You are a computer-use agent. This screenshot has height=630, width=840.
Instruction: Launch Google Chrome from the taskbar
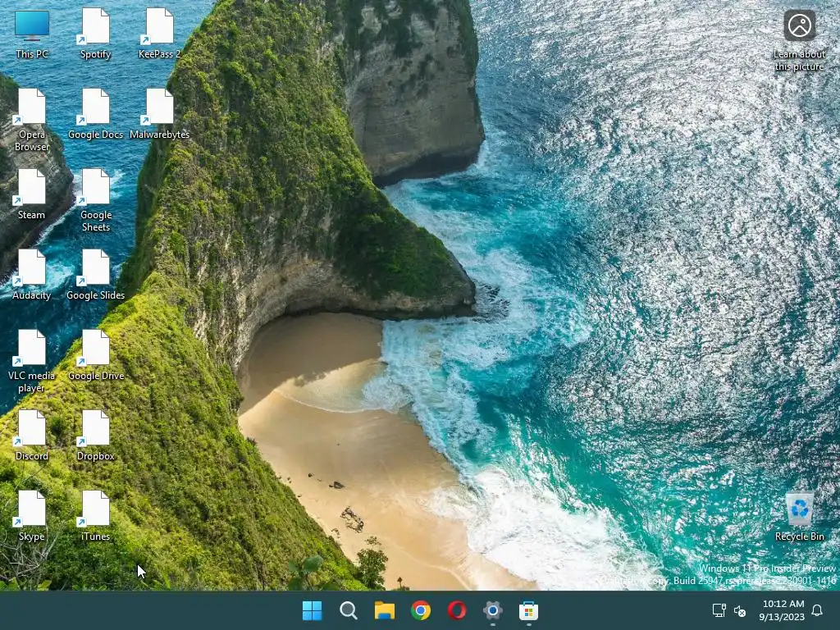point(421,610)
